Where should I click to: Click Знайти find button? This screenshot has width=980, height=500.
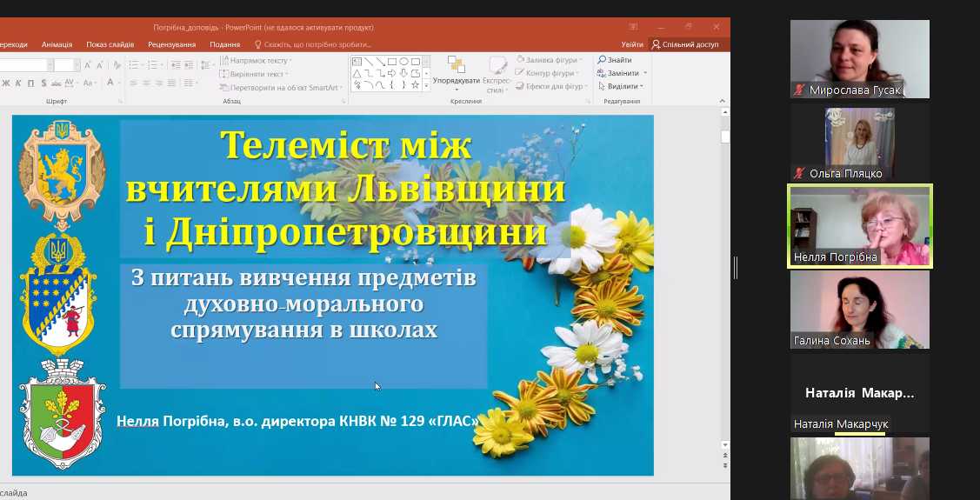615,60
